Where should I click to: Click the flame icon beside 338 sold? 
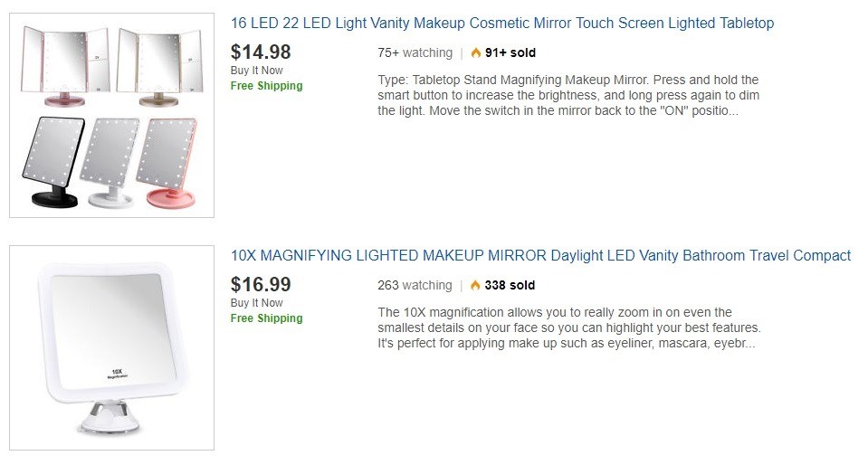tap(476, 286)
